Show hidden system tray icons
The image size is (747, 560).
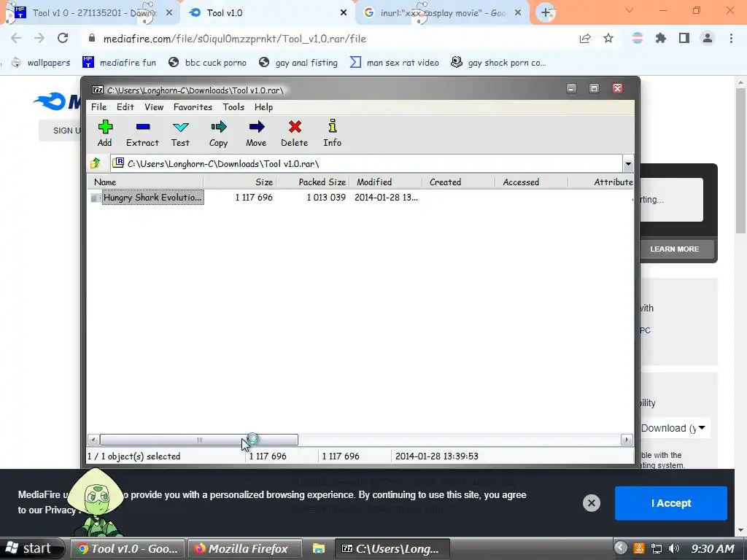620,548
